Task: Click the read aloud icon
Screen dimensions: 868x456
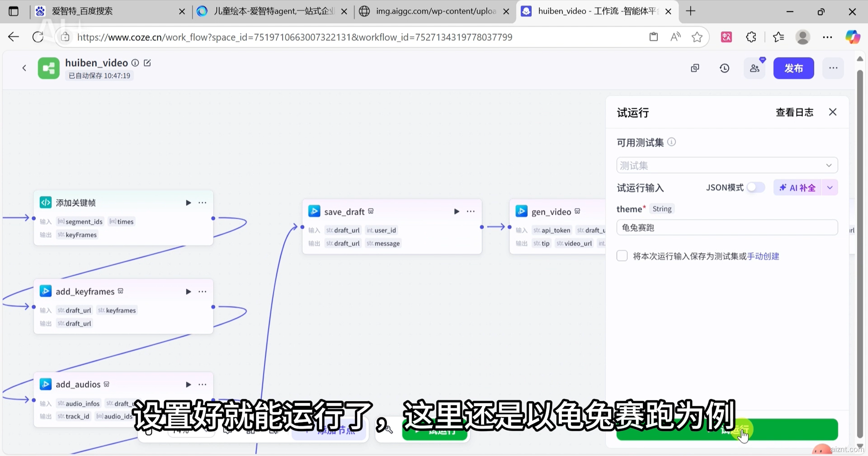Action: coord(676,37)
